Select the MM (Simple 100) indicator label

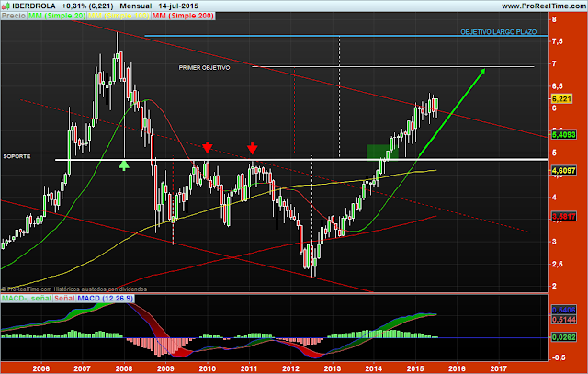[x=119, y=16]
